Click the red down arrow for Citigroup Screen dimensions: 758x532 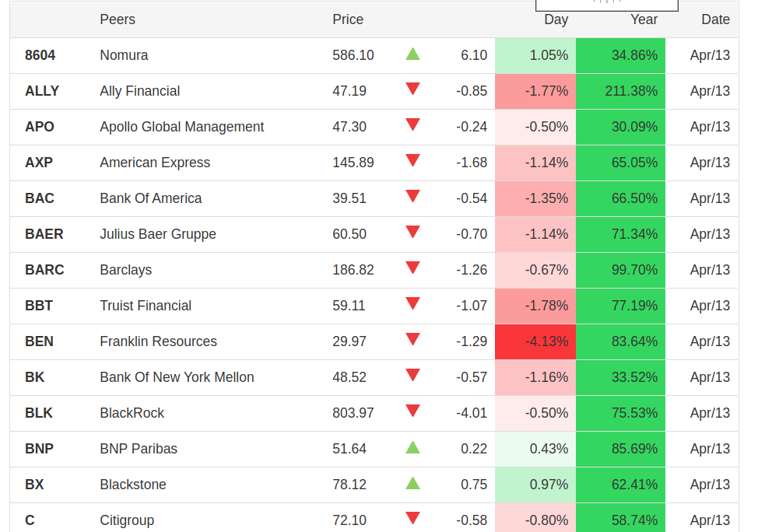[x=412, y=518]
